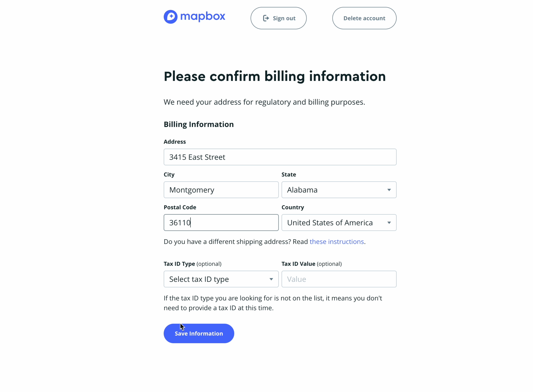Click the sign-out arrow icon

pos(266,18)
